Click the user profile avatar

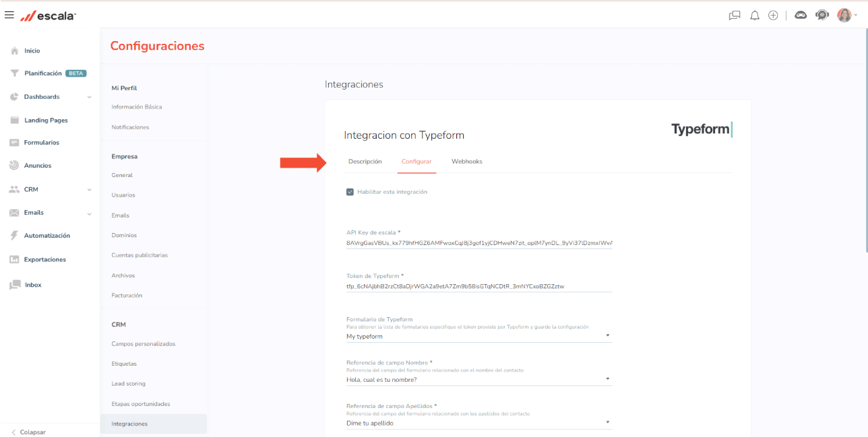click(x=844, y=15)
